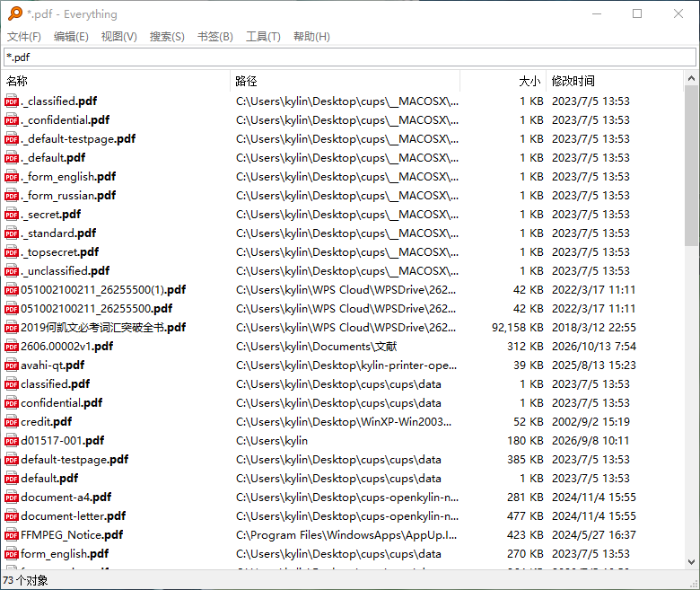Open the 文件(F) menu
Image resolution: width=700 pixels, height=590 pixels.
click(x=24, y=37)
